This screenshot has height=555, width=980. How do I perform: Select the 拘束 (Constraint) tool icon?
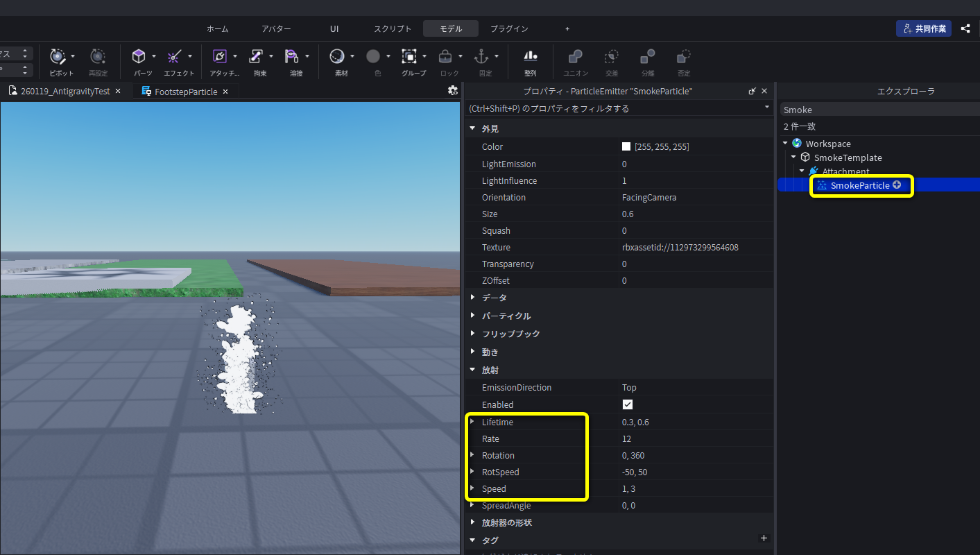click(256, 56)
